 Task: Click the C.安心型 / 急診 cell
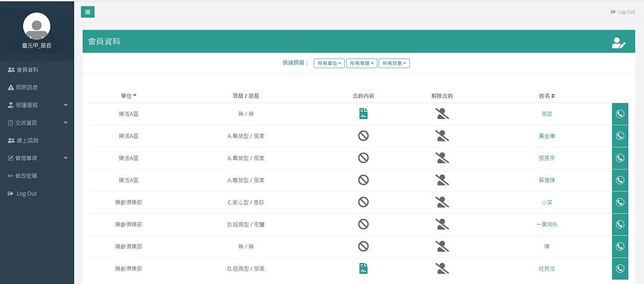246,202
